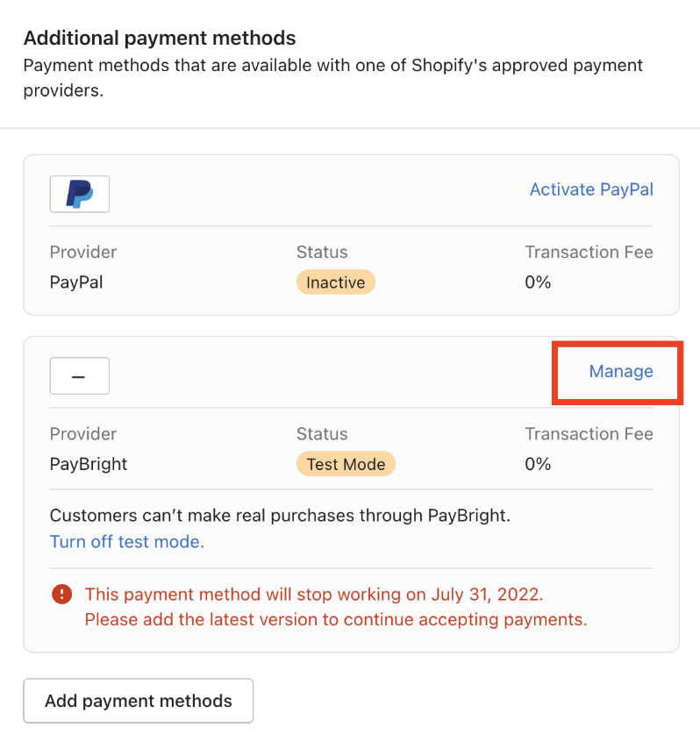The height and width of the screenshot is (742, 700).
Task: Enable the PayBright payment method via Manage
Action: coord(620,372)
